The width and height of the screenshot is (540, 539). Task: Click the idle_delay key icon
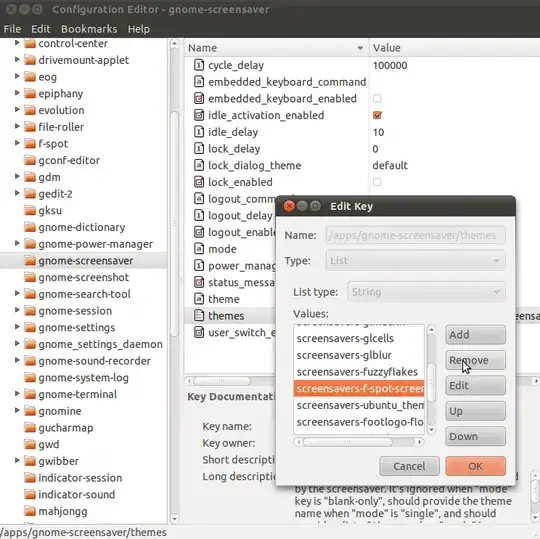[x=199, y=132]
